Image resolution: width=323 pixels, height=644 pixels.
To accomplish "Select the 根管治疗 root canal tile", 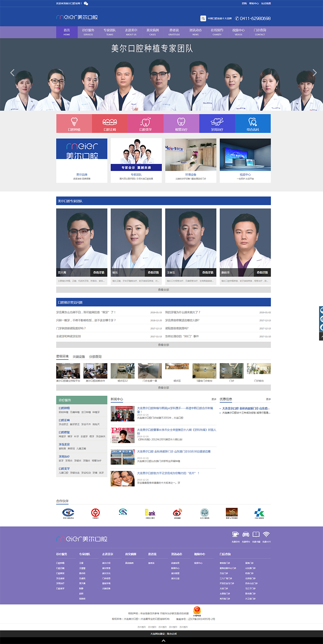I will point(181,124).
